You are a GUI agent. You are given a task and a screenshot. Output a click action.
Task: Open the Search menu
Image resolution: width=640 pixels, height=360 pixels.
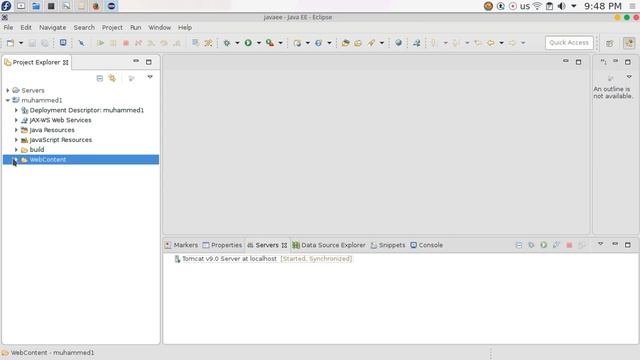pos(84,27)
